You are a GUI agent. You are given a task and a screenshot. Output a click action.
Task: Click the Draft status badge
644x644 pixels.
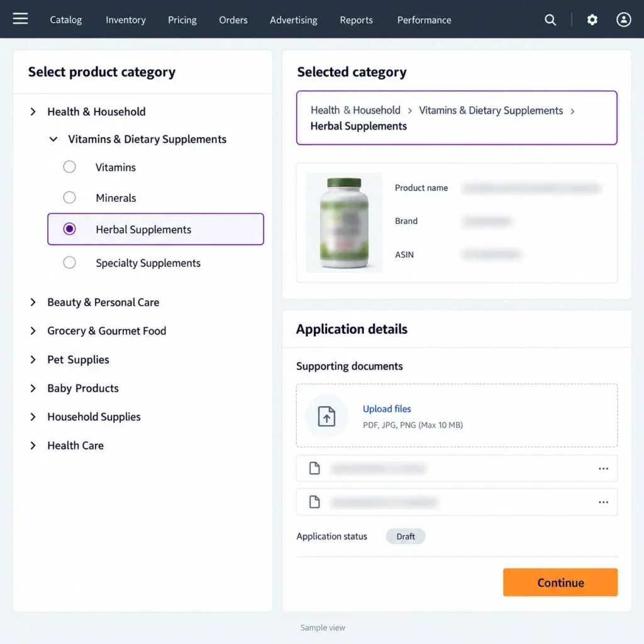click(406, 536)
